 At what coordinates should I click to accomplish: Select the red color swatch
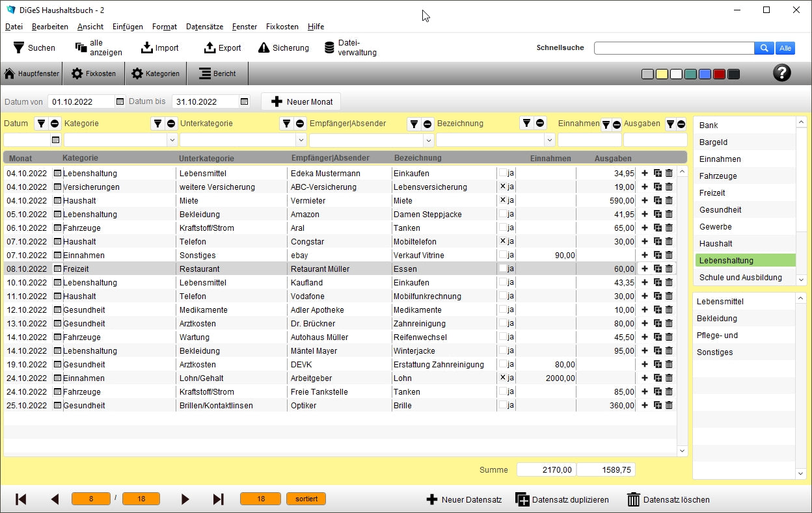(x=719, y=74)
